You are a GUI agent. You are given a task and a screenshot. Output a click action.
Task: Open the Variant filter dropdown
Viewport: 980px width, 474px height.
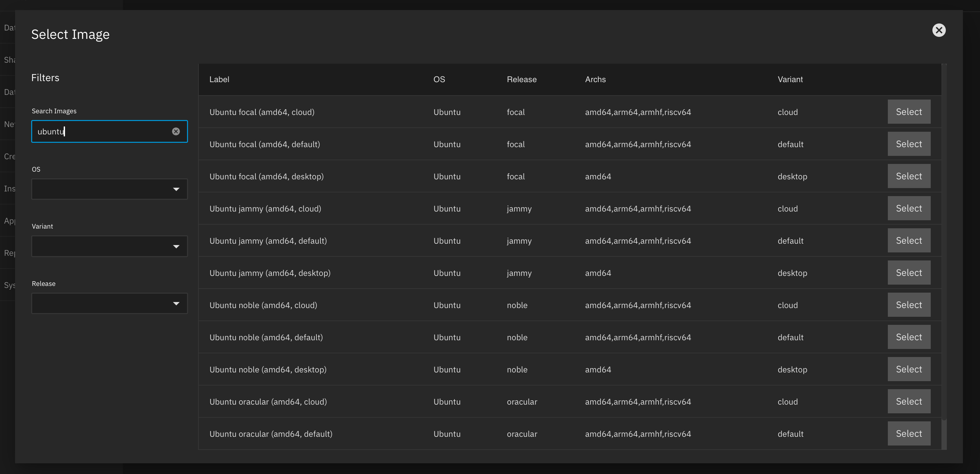[110, 246]
